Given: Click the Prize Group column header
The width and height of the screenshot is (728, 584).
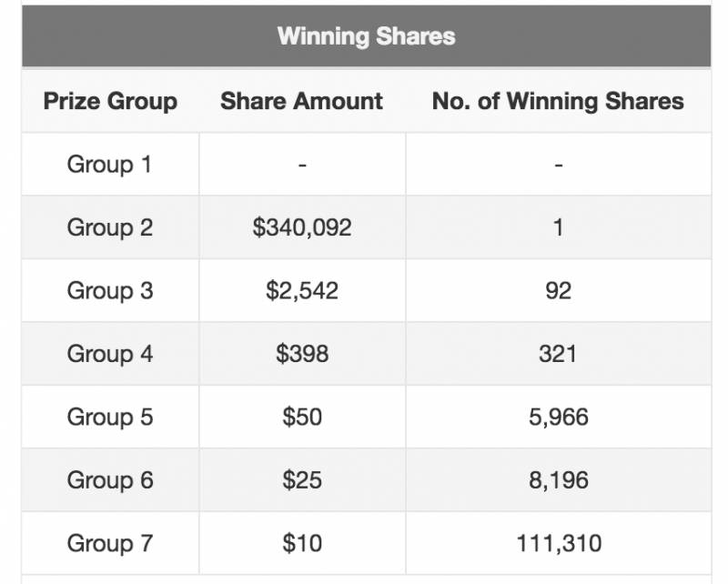Looking at the screenshot, I should [110, 101].
